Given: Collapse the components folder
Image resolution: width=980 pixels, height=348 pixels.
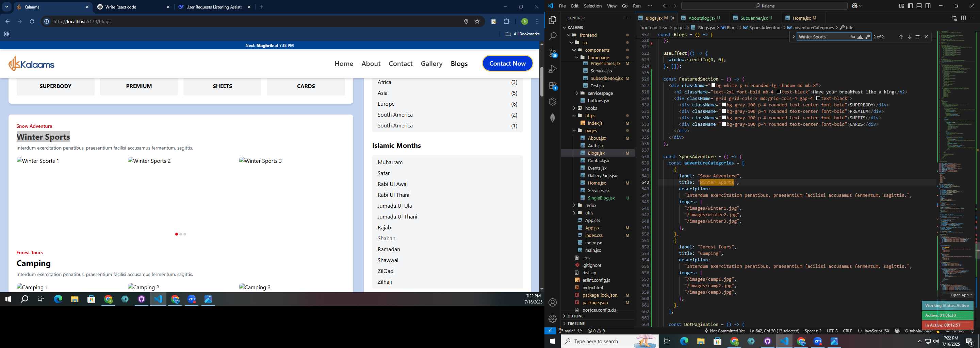Looking at the screenshot, I should click(597, 50).
